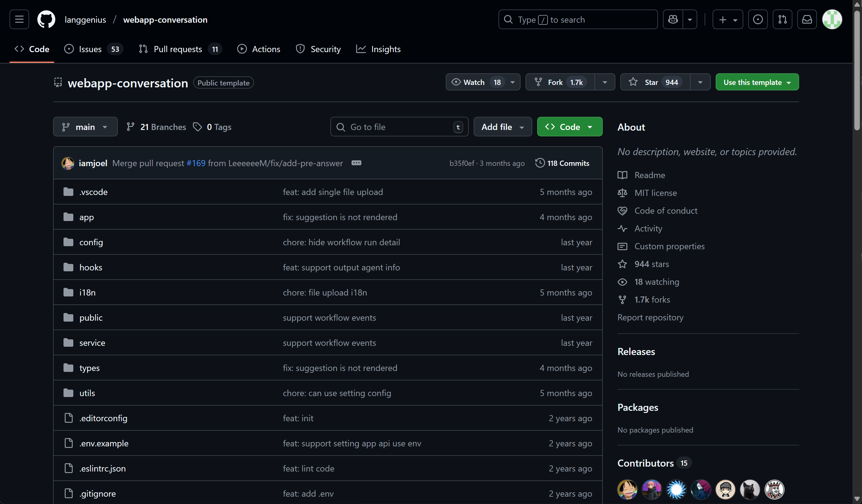Open the global navigation hamburger menu
Image resolution: width=862 pixels, height=504 pixels.
point(19,20)
